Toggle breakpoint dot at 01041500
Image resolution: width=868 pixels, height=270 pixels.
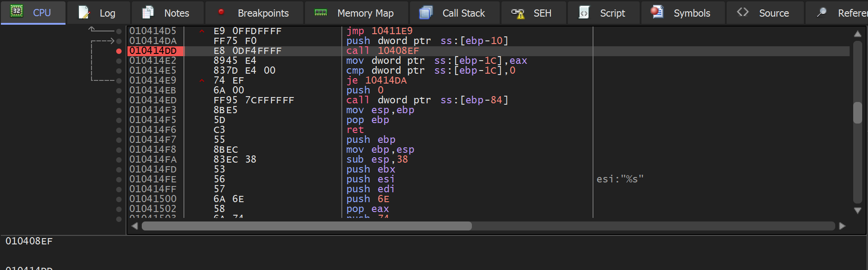pyautogui.click(x=119, y=199)
